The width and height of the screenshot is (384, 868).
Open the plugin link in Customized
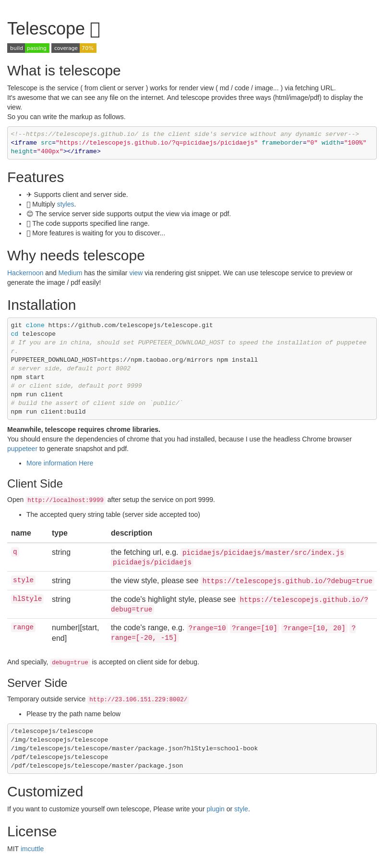tap(216, 809)
